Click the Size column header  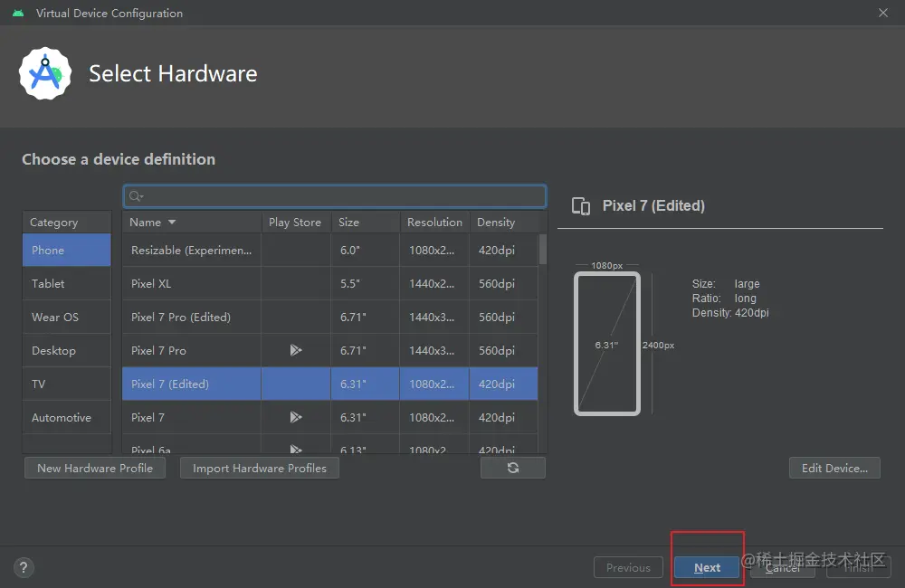(366, 223)
